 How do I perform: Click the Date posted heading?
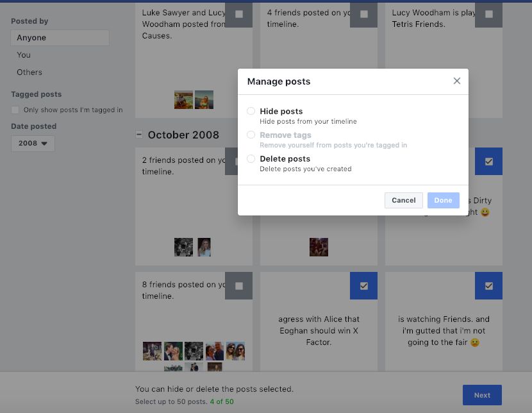[x=33, y=126]
